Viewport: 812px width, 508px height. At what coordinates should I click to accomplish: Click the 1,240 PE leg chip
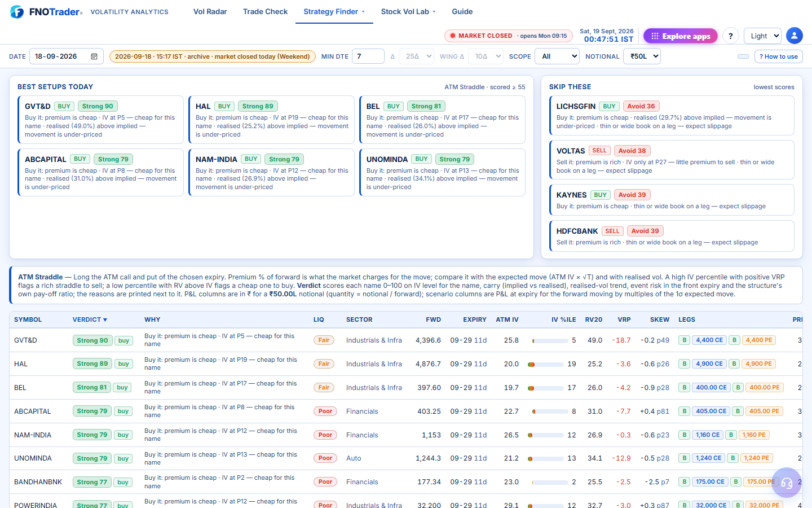(756, 458)
